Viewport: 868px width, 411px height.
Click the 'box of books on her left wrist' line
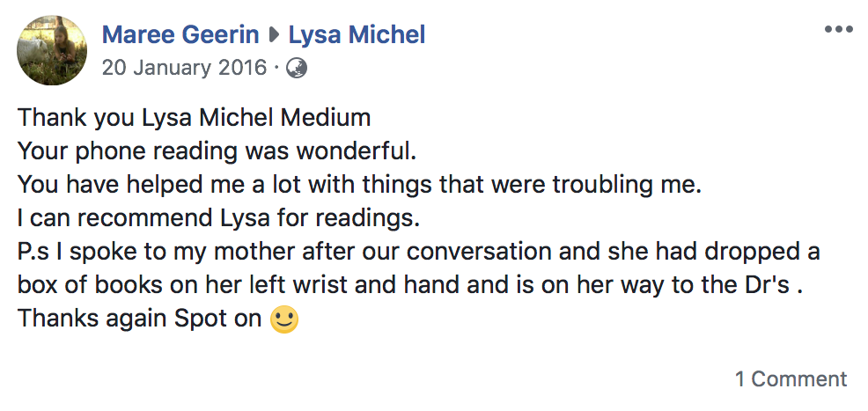[x=410, y=285]
